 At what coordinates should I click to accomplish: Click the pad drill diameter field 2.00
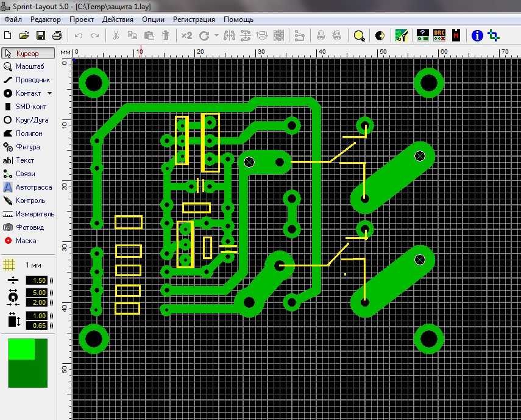(37, 302)
